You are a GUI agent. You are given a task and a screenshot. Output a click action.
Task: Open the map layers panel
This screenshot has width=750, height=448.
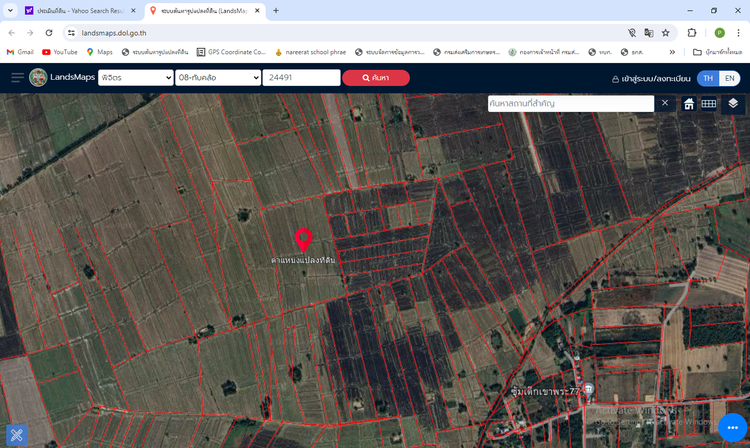click(x=733, y=104)
